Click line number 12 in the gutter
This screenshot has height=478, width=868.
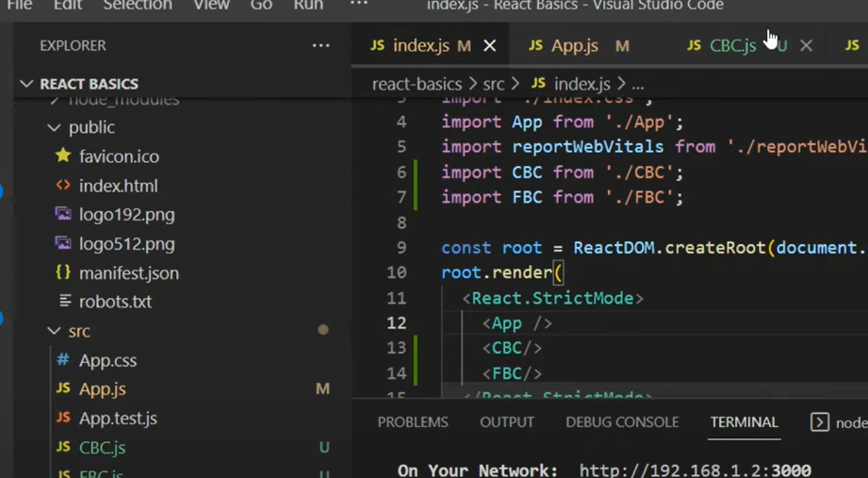click(x=397, y=323)
